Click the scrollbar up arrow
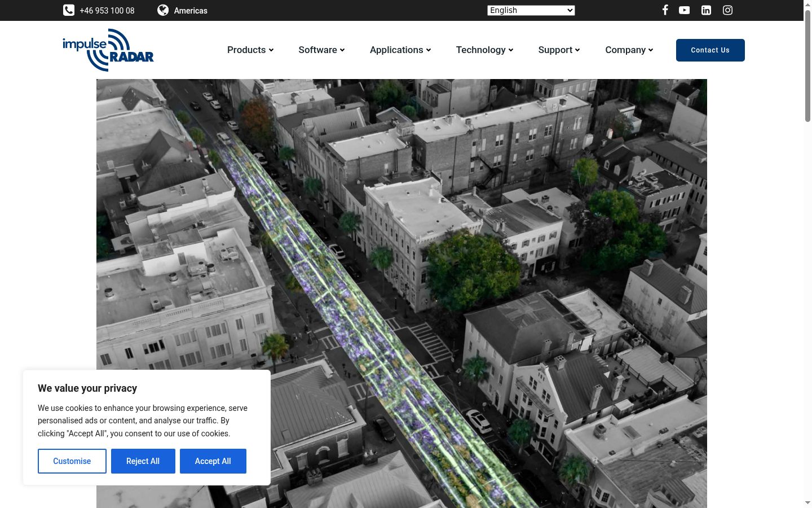 [807, 4]
